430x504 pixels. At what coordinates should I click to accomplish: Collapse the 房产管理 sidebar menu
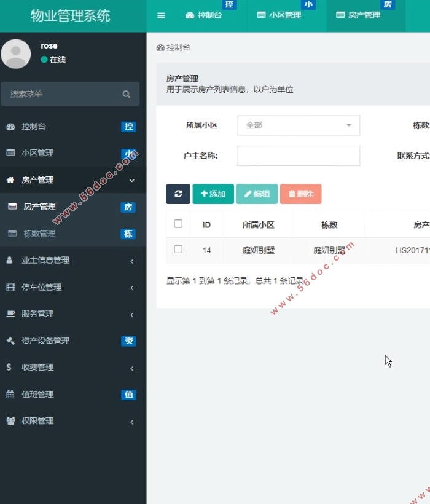tap(73, 180)
